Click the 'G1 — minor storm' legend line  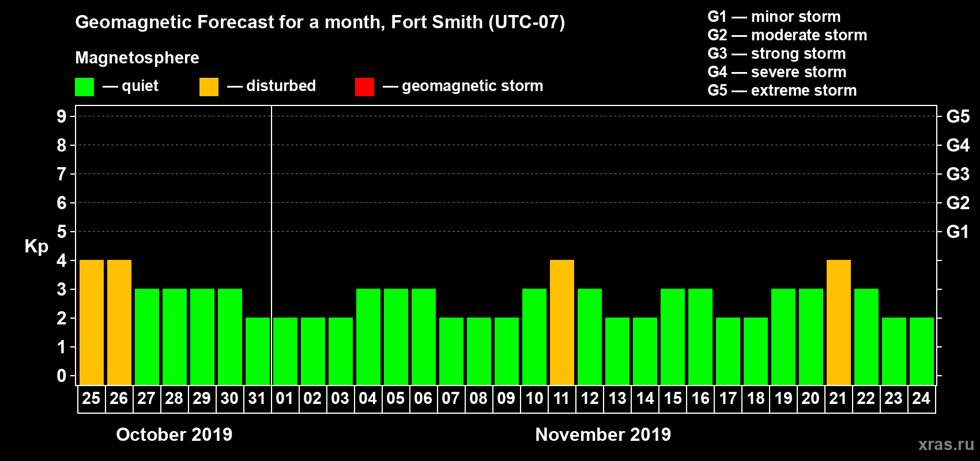[x=774, y=17]
